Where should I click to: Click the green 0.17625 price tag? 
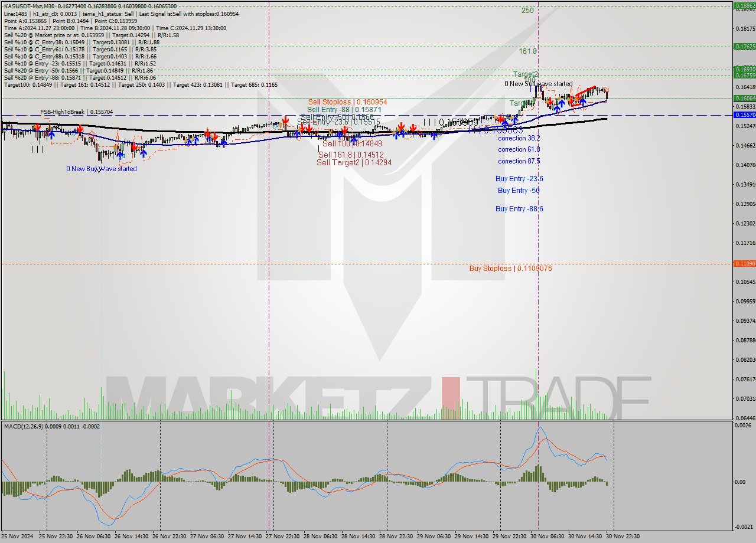744,46
